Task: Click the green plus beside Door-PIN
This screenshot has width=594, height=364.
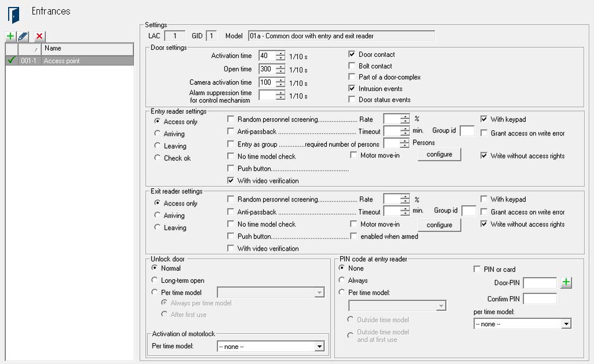Action: [566, 282]
